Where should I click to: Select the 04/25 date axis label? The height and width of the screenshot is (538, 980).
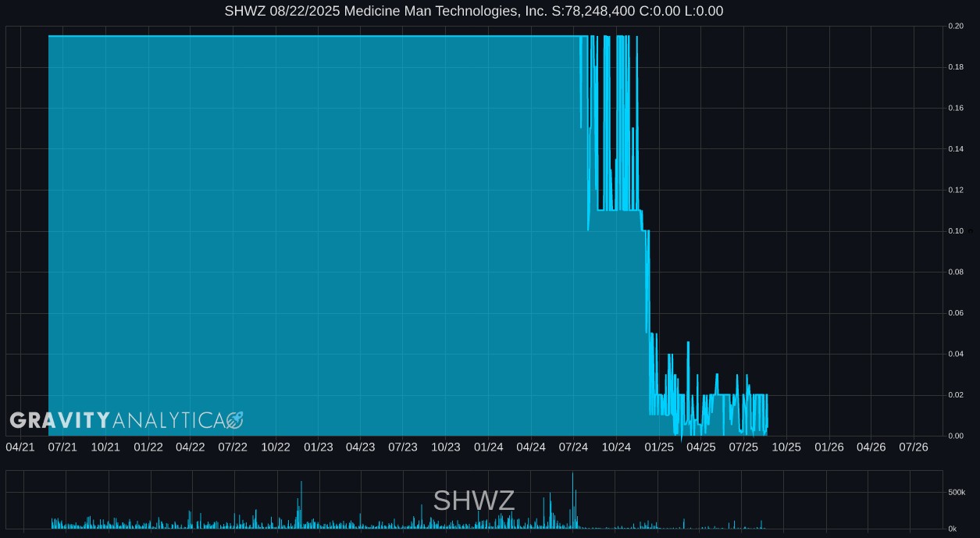pyautogui.click(x=700, y=447)
